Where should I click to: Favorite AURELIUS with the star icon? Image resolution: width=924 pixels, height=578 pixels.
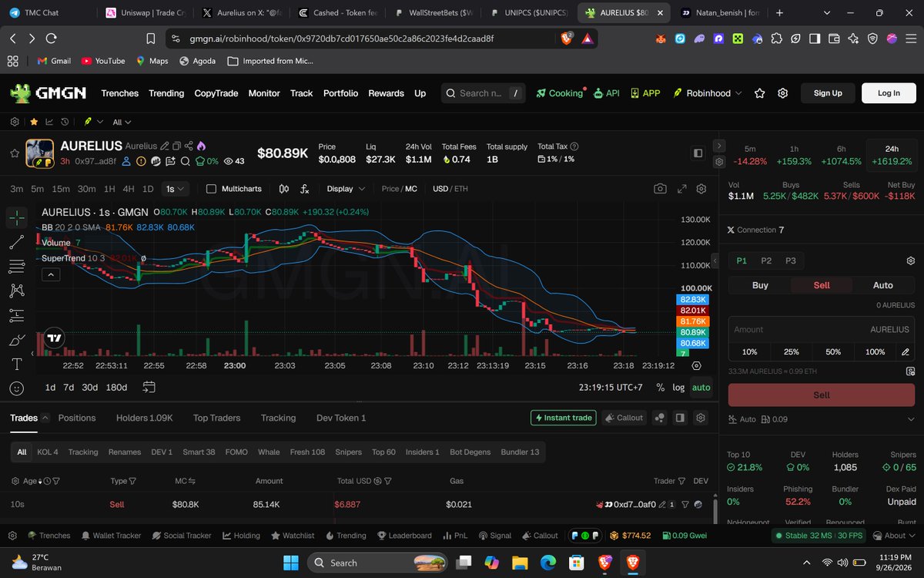[13, 153]
